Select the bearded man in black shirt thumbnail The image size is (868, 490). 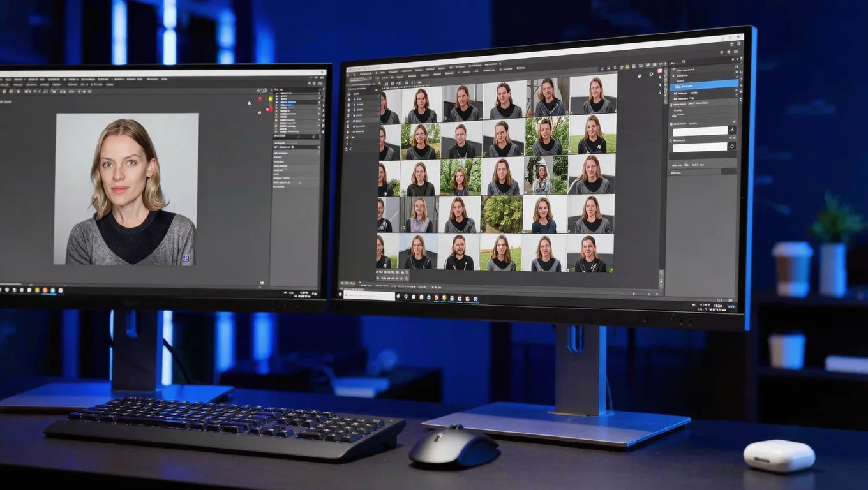[x=460, y=253]
